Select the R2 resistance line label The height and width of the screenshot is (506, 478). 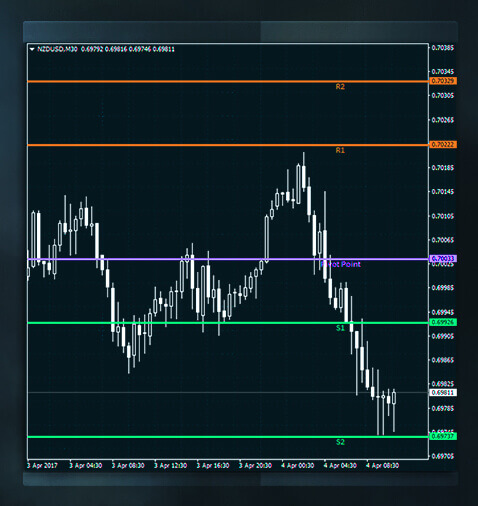[340, 87]
